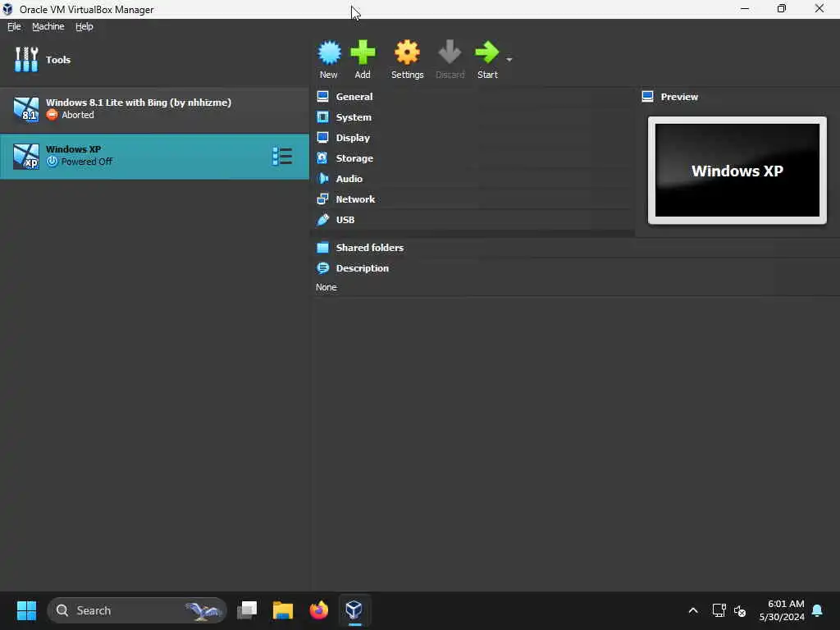Expand the General section header

pyautogui.click(x=354, y=97)
